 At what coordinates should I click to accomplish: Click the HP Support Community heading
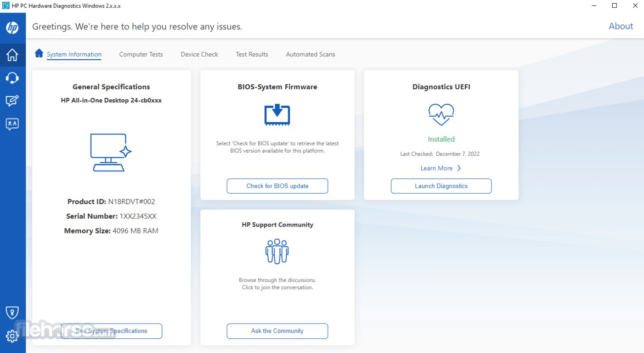click(277, 225)
